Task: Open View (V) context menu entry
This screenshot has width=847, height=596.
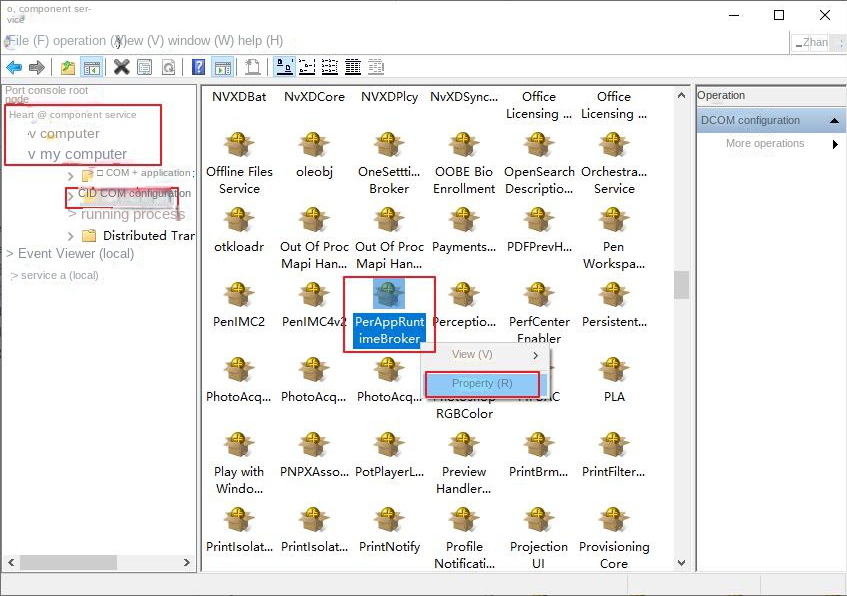Action: point(473,355)
